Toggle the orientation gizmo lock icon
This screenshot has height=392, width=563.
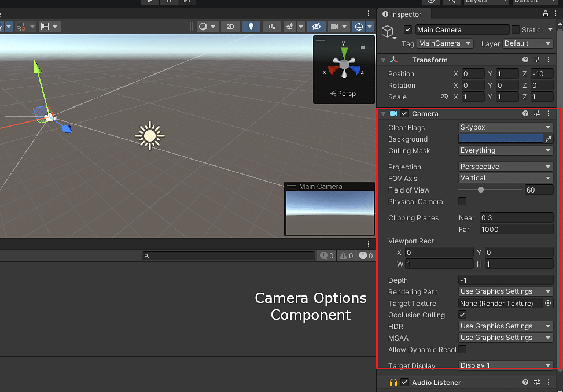[x=363, y=47]
